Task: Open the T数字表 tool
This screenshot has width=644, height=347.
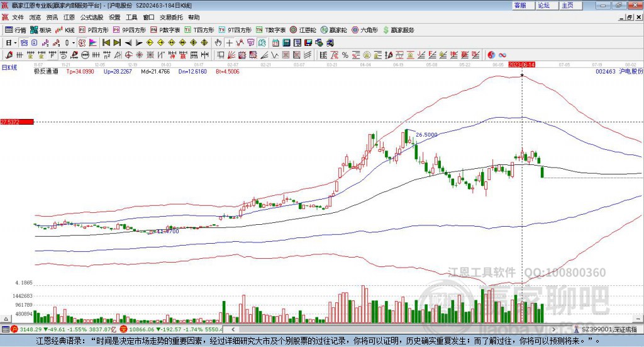Action: tap(270, 30)
